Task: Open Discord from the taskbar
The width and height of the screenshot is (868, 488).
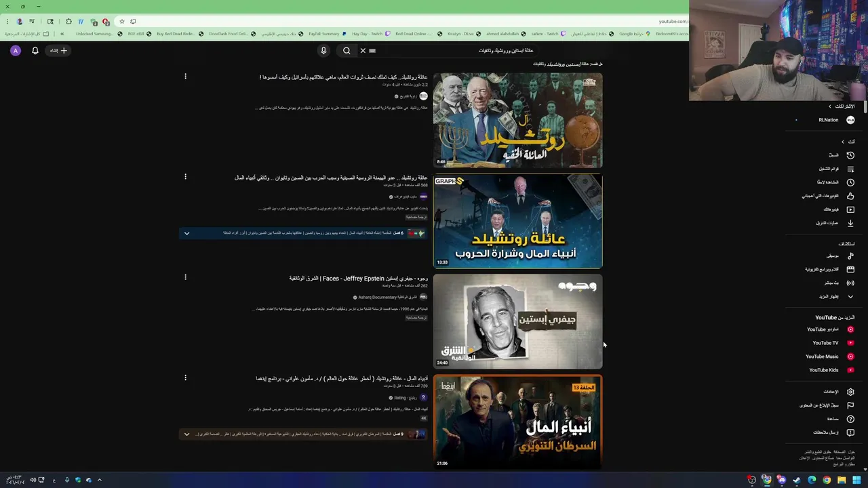Action: coord(782,480)
